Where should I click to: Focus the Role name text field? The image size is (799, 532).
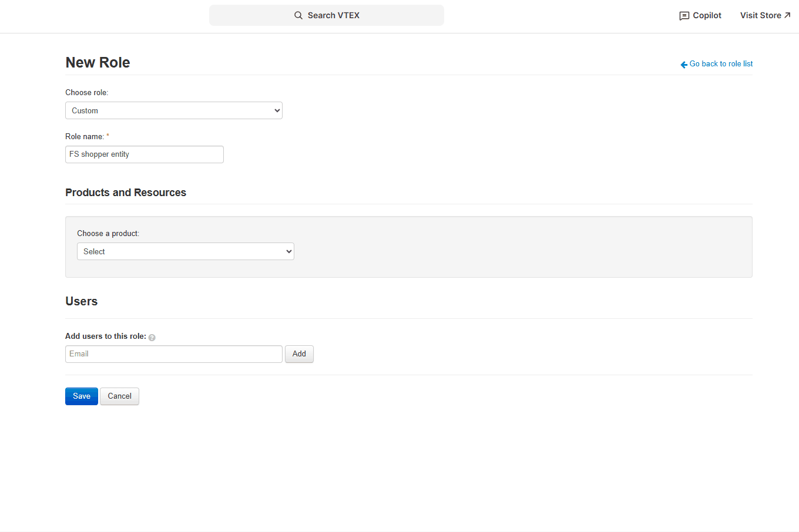click(145, 154)
